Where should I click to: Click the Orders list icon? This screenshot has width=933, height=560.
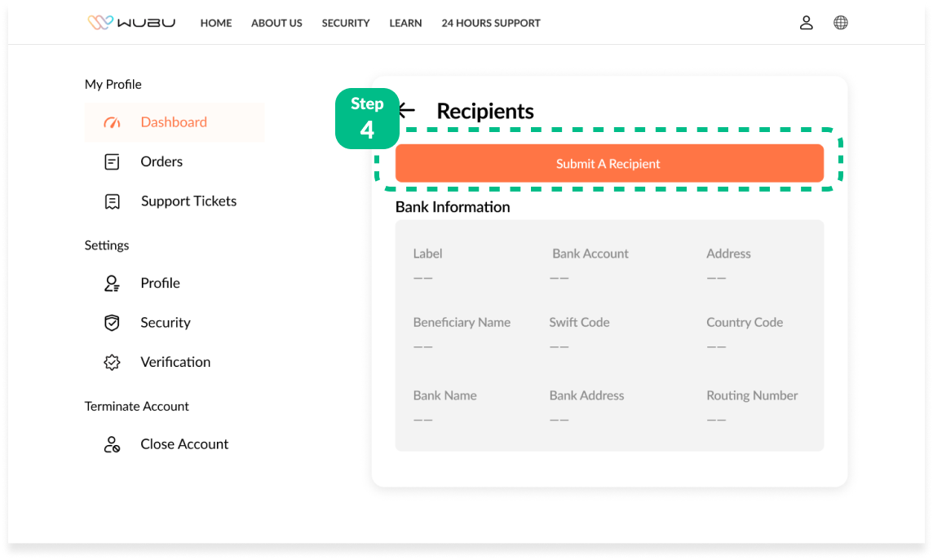(112, 162)
